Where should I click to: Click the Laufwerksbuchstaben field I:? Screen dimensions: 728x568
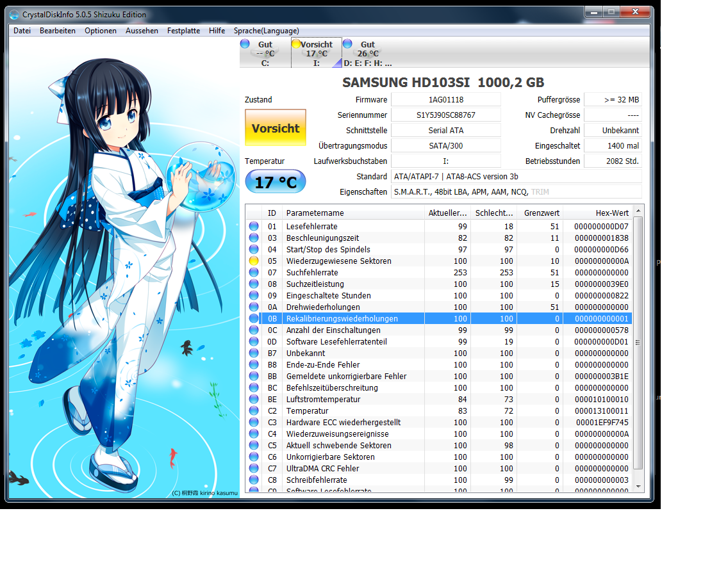tap(446, 161)
